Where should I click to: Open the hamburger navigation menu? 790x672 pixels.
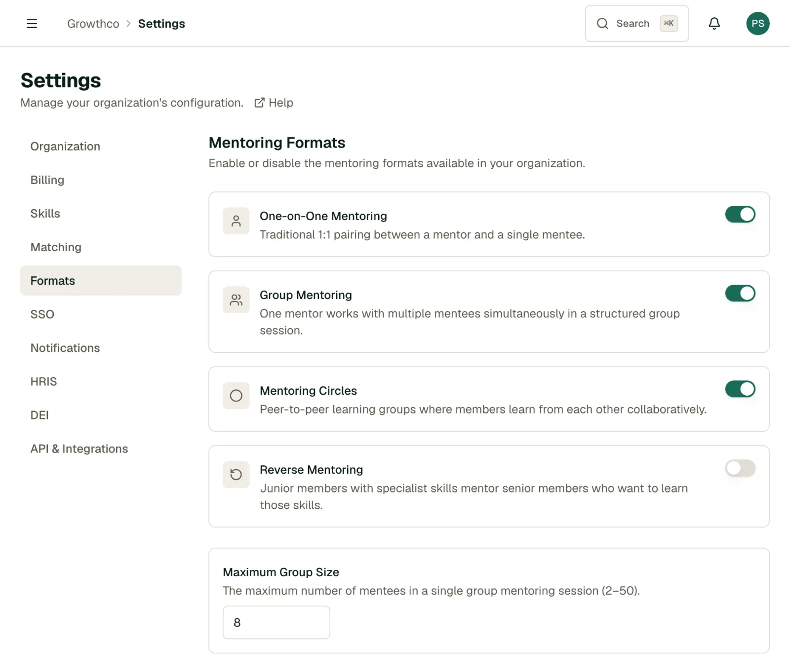(x=32, y=24)
